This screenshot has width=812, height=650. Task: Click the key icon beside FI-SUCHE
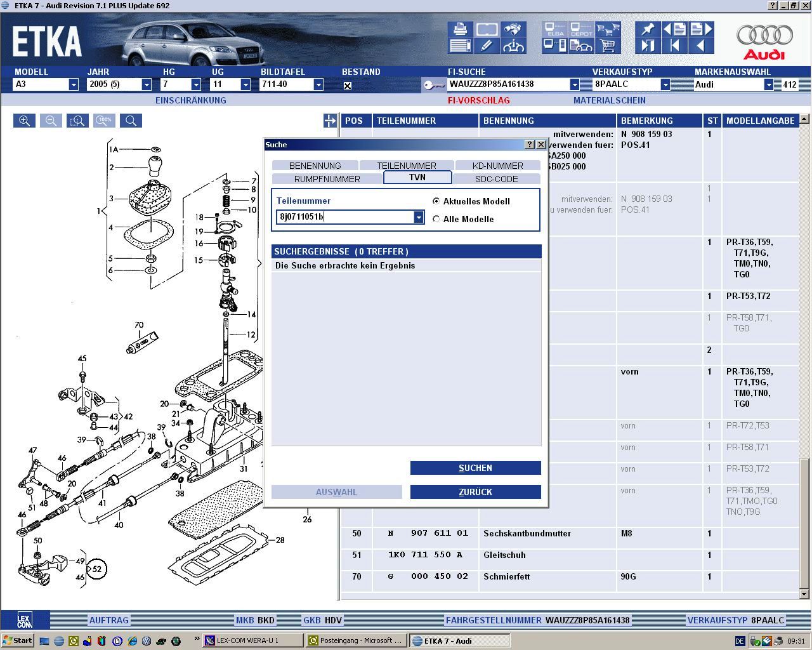tap(434, 85)
